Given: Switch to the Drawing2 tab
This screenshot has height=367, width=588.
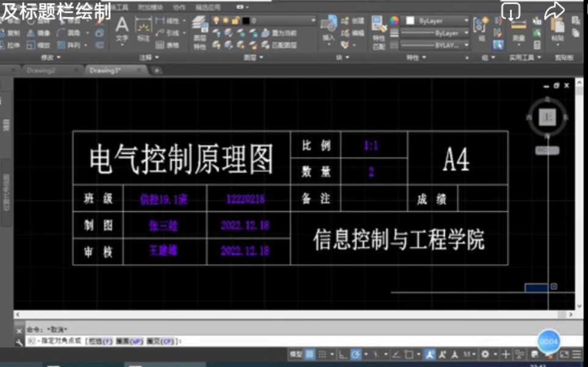Looking at the screenshot, I should click(41, 71).
